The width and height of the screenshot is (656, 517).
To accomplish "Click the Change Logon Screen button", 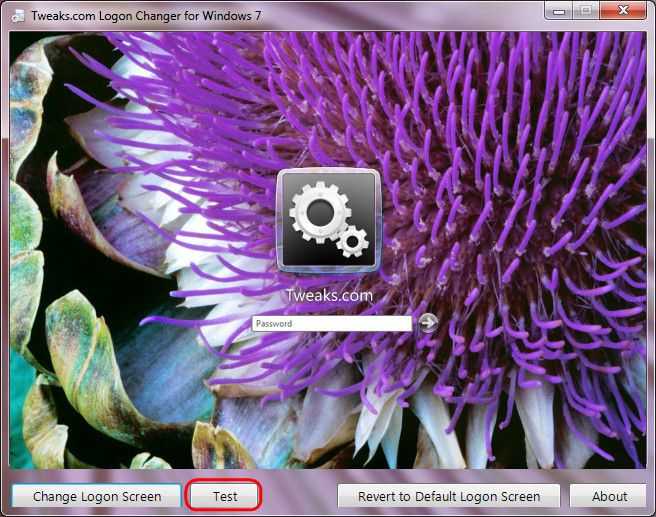I will point(97,496).
